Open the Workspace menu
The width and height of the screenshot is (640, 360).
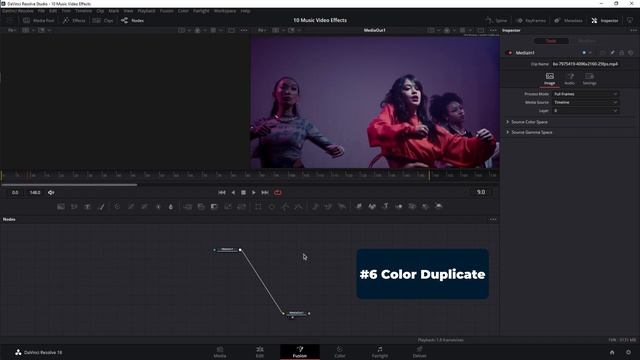pos(225,11)
